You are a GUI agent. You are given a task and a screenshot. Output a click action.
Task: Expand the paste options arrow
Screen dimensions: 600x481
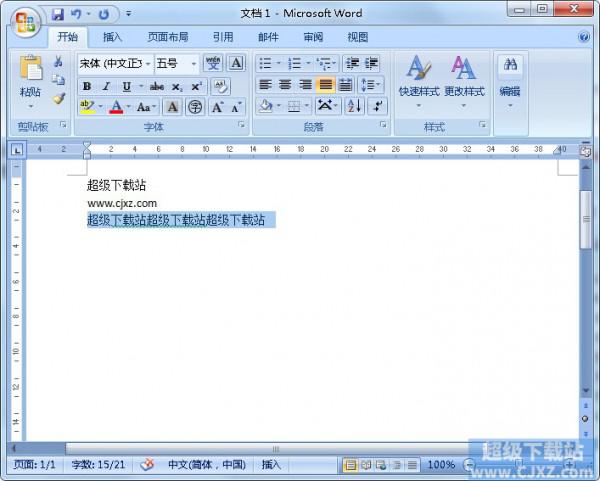pyautogui.click(x=31, y=106)
